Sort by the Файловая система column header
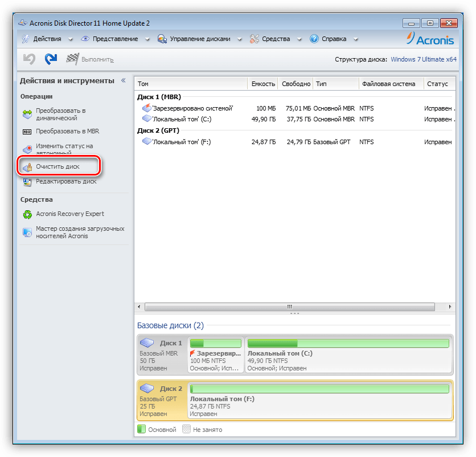Image resolution: width=476 pixels, height=457 pixels. pos(391,84)
